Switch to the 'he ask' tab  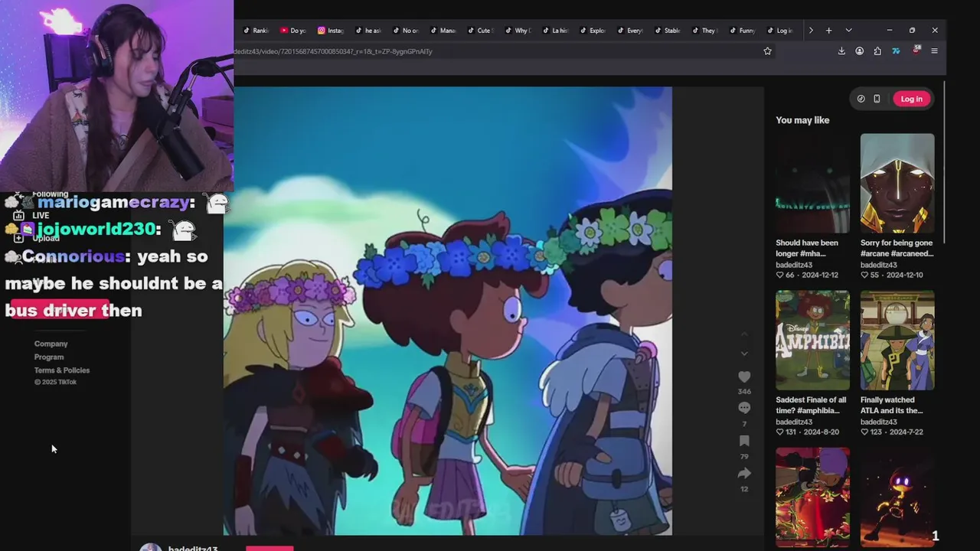click(368, 31)
